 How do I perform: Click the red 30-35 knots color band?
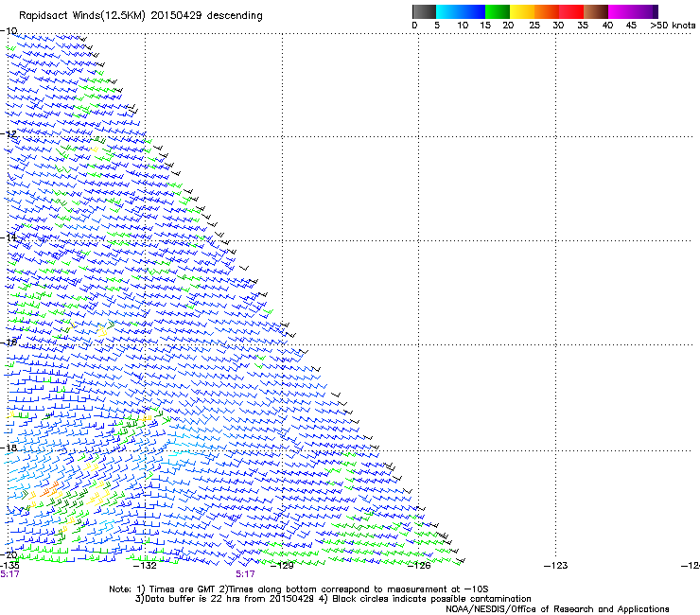click(x=571, y=11)
